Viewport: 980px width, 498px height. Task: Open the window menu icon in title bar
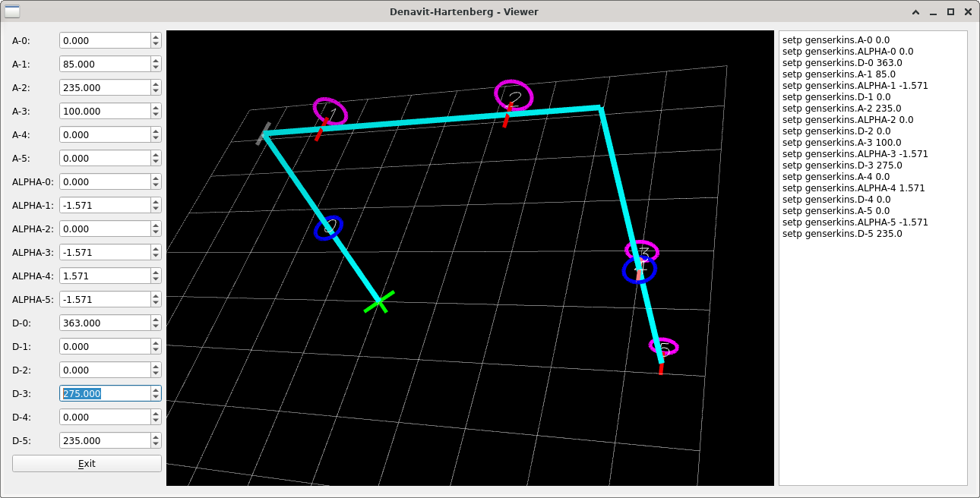click(x=12, y=11)
